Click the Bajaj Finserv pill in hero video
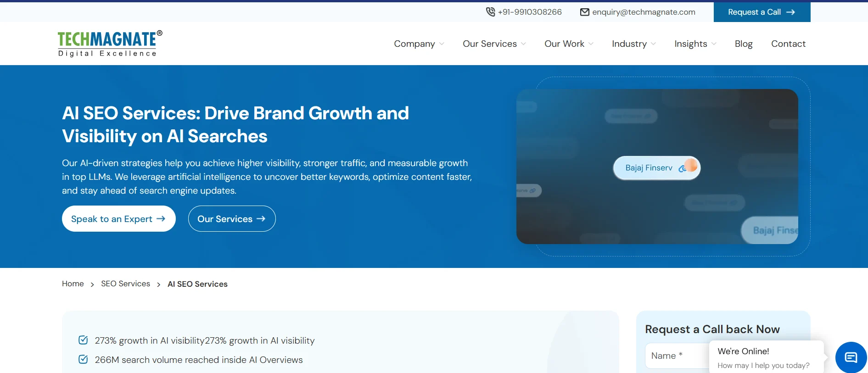The width and height of the screenshot is (868, 373). point(657,168)
